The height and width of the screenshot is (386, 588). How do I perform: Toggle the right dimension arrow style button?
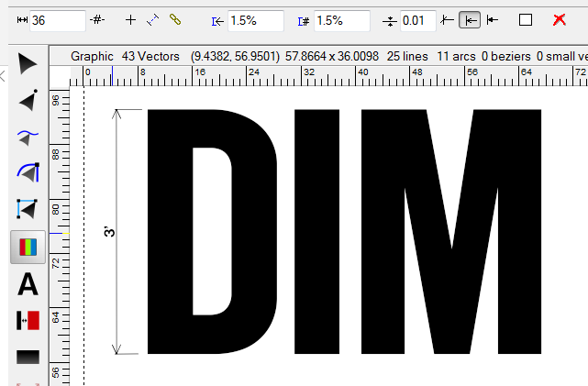coord(494,19)
